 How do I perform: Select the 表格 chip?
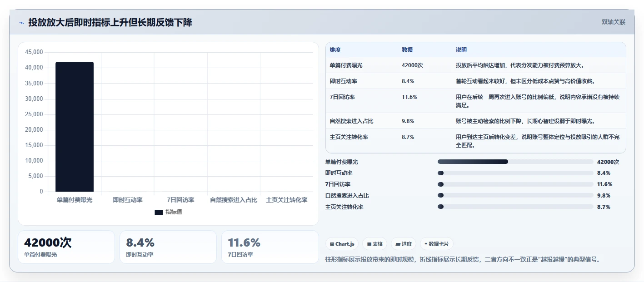[x=375, y=244]
